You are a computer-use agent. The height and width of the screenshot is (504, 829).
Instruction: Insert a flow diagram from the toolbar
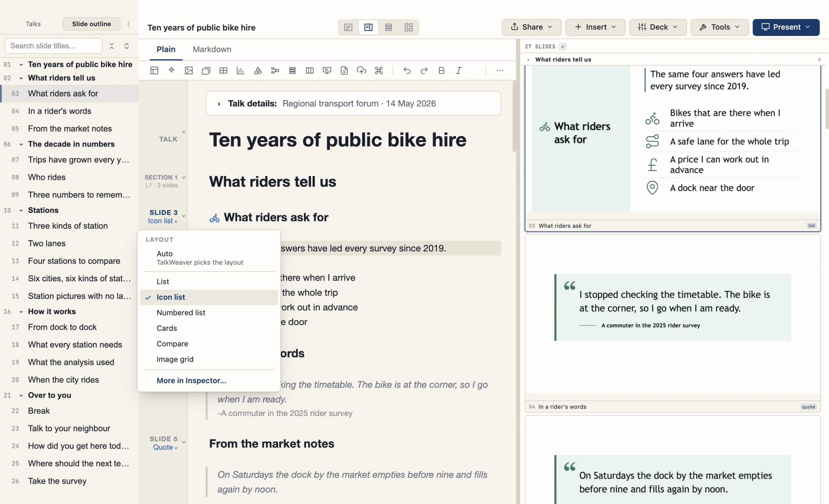click(x=275, y=71)
